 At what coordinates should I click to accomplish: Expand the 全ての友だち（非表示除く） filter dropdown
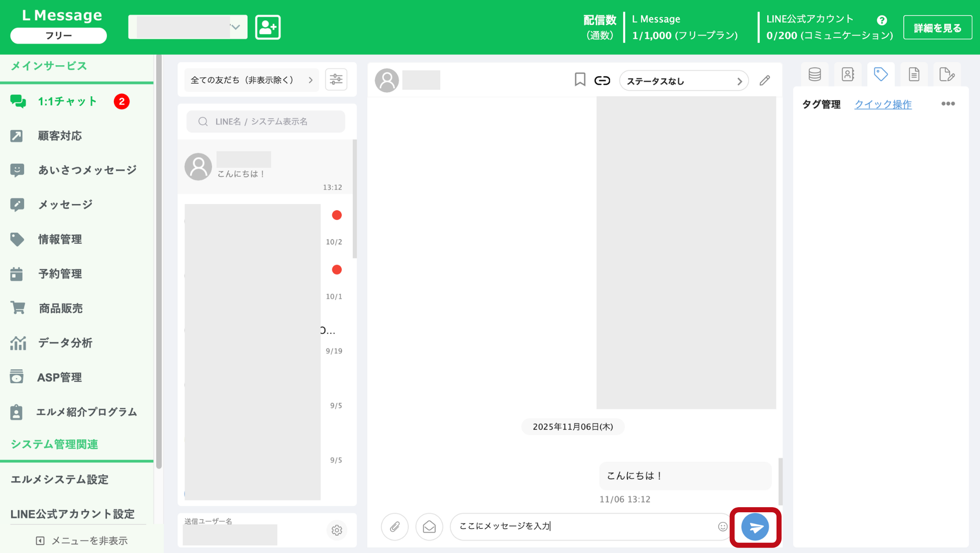click(252, 80)
